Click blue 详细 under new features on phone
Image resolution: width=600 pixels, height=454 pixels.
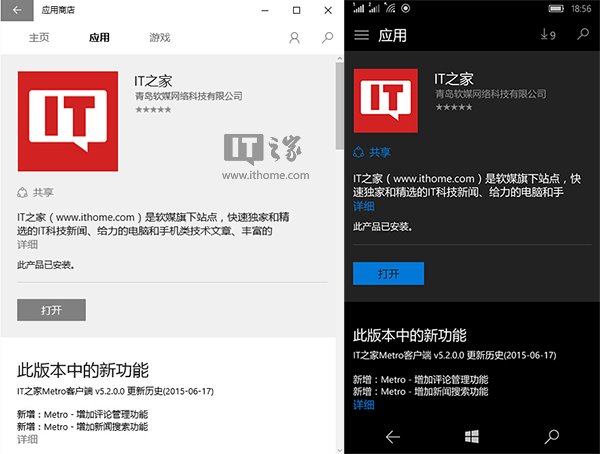tap(364, 405)
